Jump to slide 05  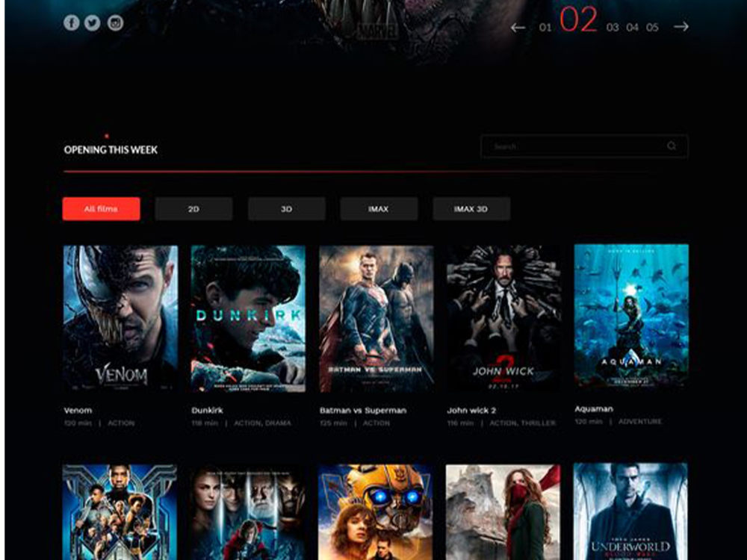[x=653, y=28]
